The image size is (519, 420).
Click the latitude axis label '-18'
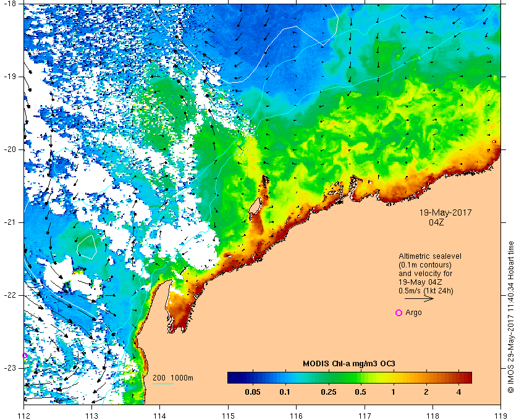(x=9, y=4)
